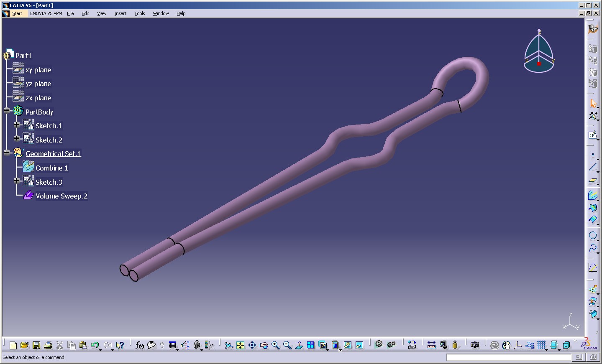The image size is (602, 364).
Task: Select the yz plane tree item
Action: (x=38, y=84)
